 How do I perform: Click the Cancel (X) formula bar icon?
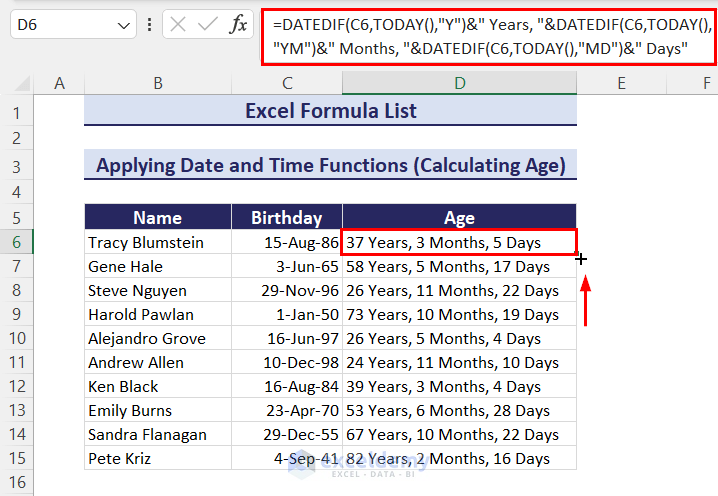pos(178,25)
